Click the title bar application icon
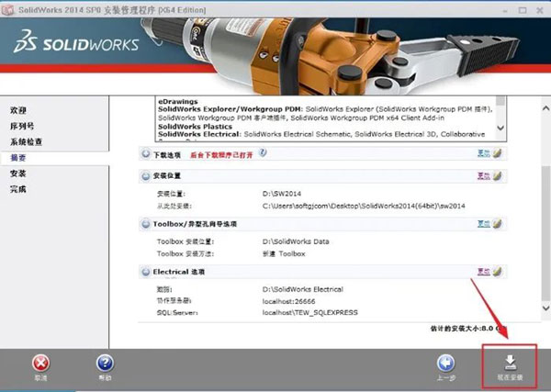 tap(7, 9)
